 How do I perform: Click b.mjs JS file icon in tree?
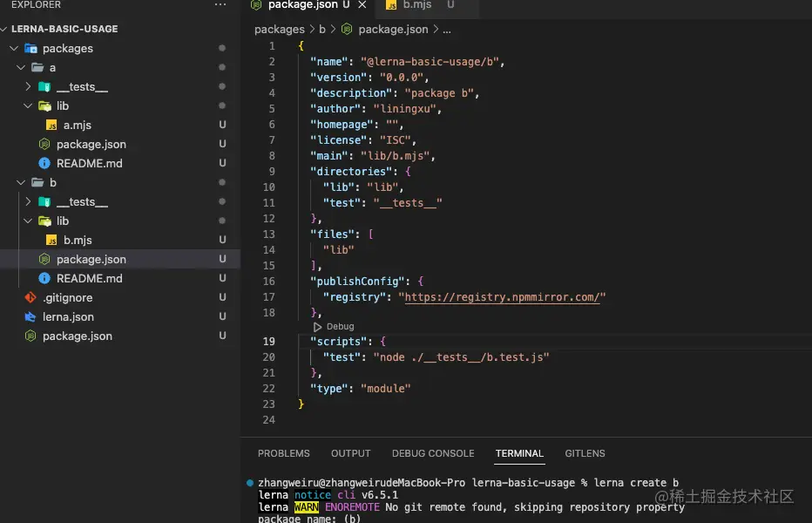(51, 240)
